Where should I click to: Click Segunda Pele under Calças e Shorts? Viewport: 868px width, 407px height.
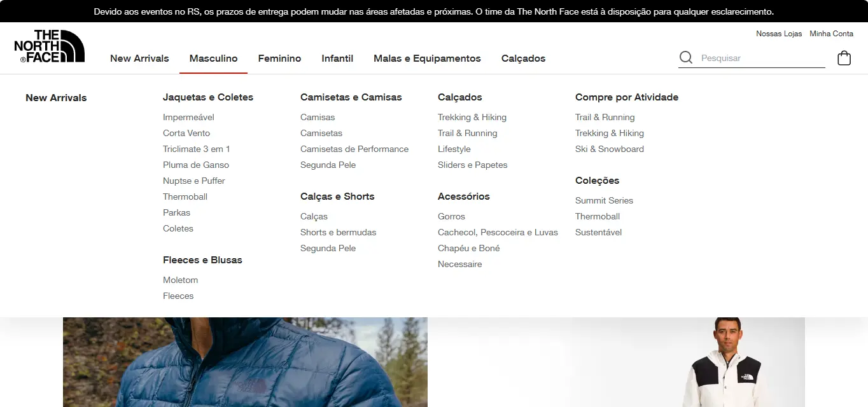(x=328, y=248)
